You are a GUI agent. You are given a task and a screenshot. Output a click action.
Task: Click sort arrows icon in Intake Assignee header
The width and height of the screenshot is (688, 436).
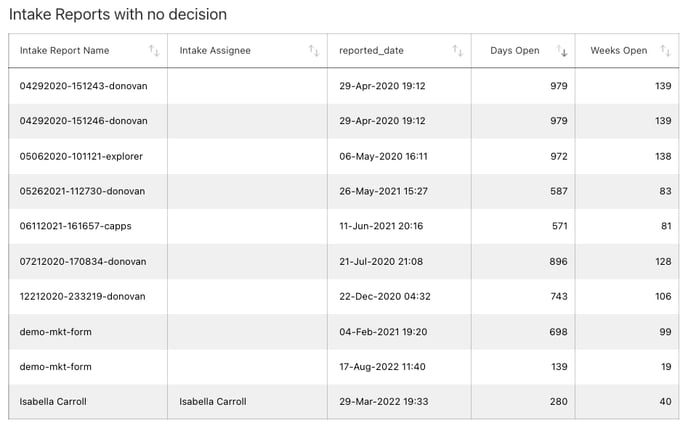click(x=313, y=51)
